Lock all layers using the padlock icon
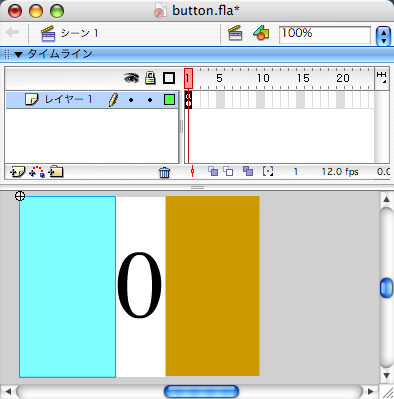This screenshot has height=399, width=394. tap(150, 78)
